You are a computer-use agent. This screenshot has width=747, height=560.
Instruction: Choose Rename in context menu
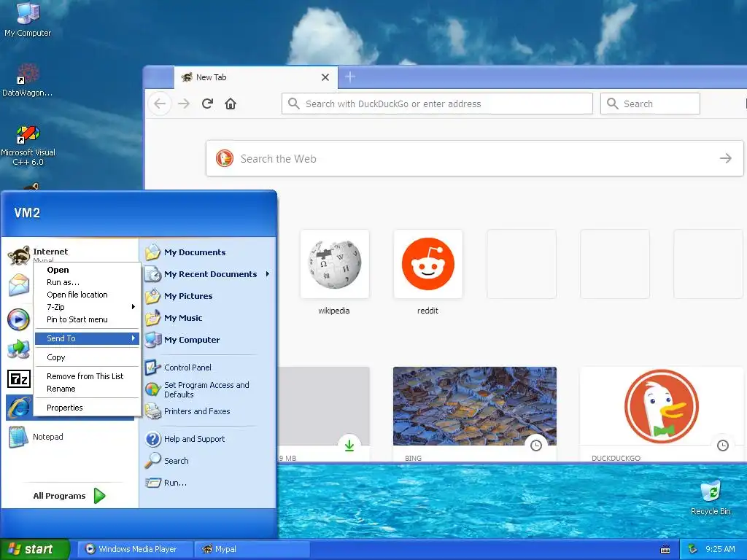click(88, 389)
